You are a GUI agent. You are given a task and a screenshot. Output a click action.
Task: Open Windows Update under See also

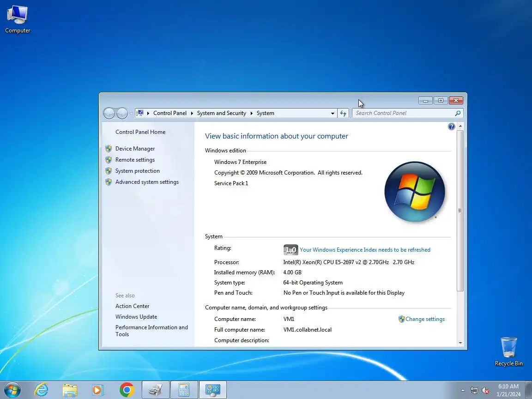tap(136, 317)
